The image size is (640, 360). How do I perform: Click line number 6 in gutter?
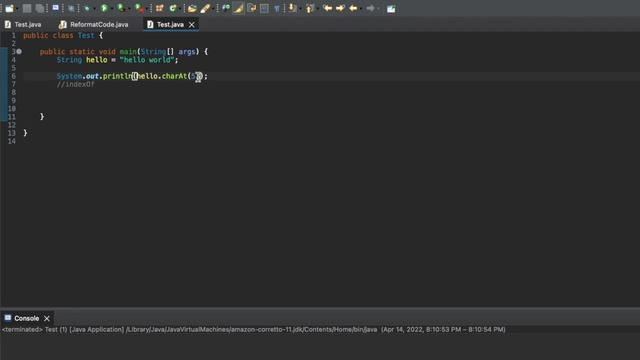point(13,76)
